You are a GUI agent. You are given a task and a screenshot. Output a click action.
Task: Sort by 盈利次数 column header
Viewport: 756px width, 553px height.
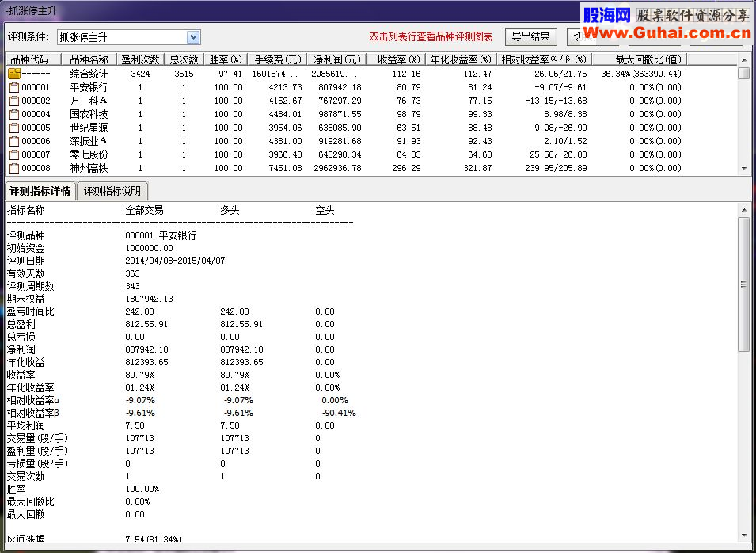tap(140, 59)
